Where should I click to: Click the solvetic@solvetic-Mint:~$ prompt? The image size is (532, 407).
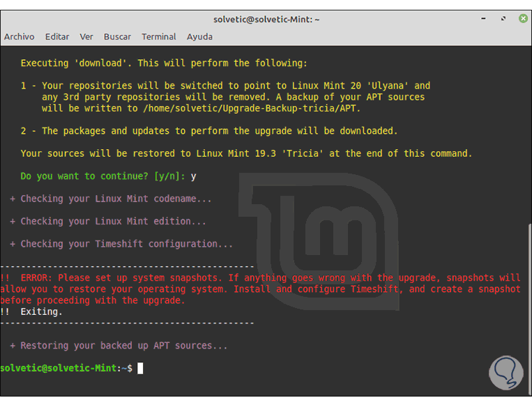coord(66,368)
